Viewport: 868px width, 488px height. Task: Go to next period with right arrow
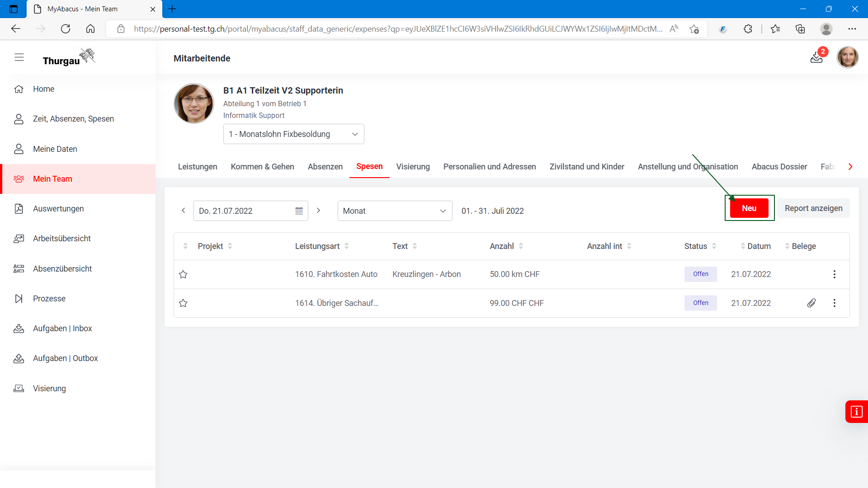coord(318,211)
